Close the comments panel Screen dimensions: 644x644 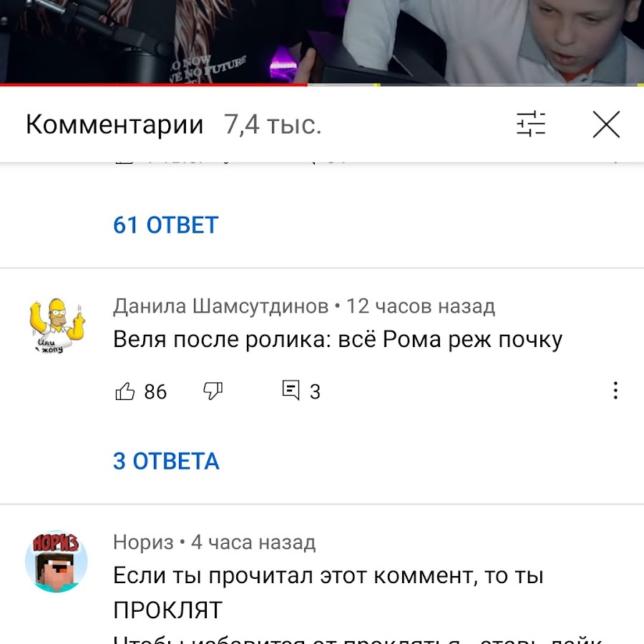(x=606, y=124)
